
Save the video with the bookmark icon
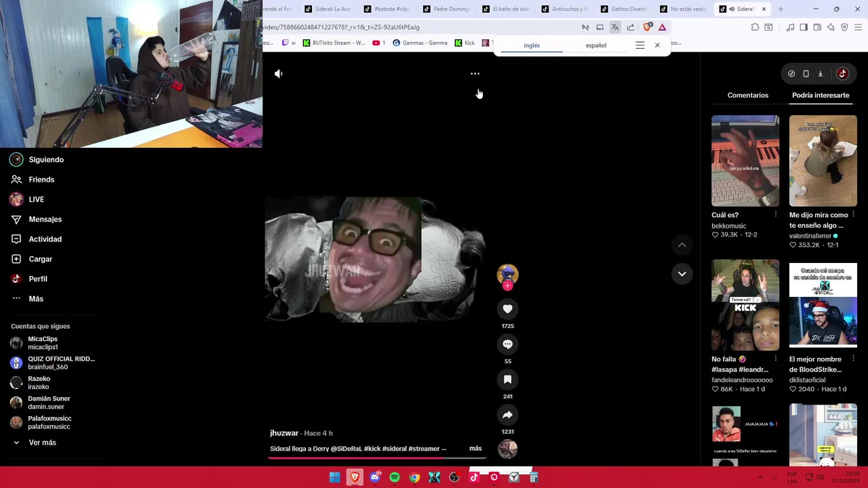pos(507,380)
